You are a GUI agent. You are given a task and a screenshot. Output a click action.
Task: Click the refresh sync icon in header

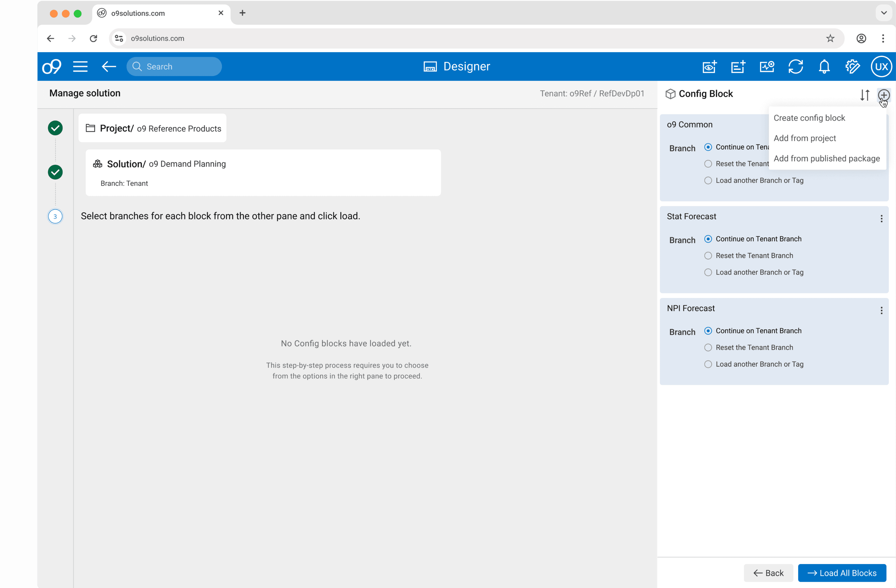point(795,66)
